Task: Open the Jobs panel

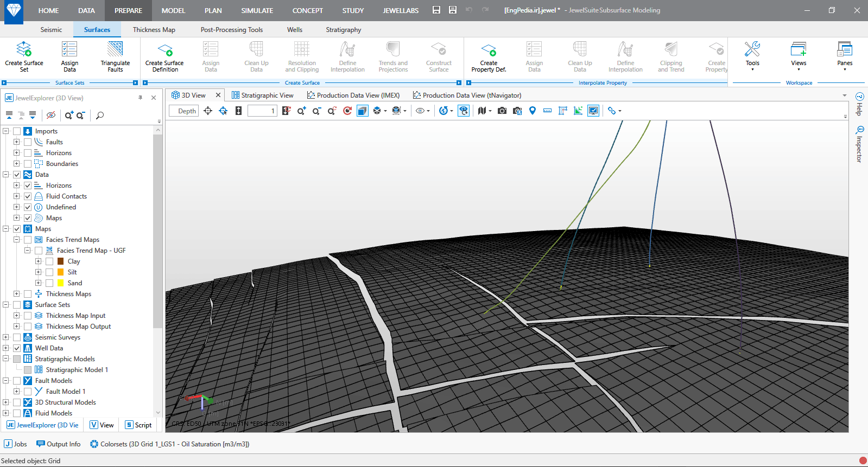Action: click(x=16, y=444)
